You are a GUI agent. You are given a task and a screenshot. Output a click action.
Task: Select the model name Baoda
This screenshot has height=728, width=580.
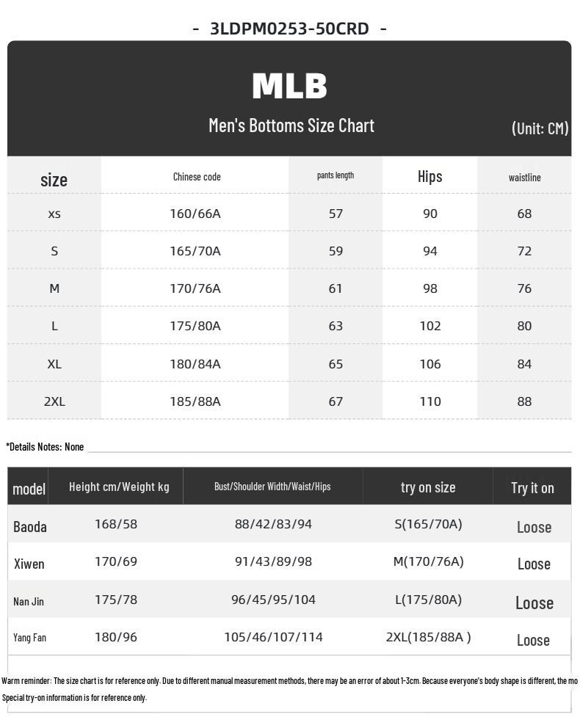(x=30, y=526)
